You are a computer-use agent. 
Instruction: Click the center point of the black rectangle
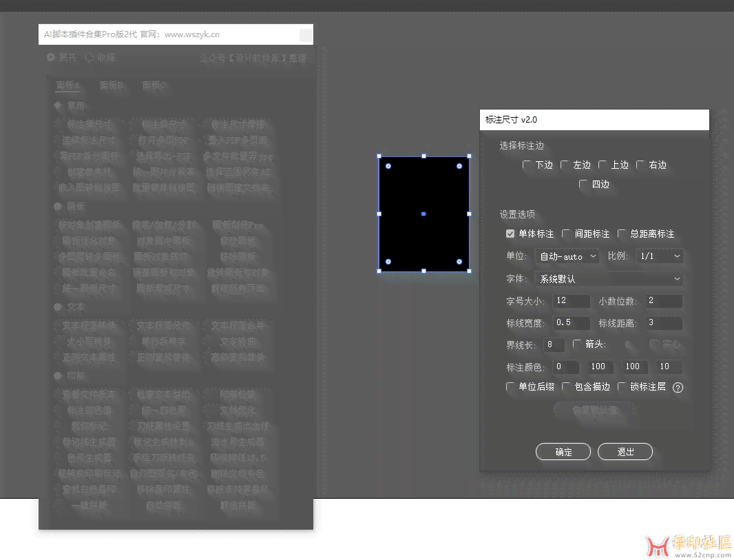point(423,214)
